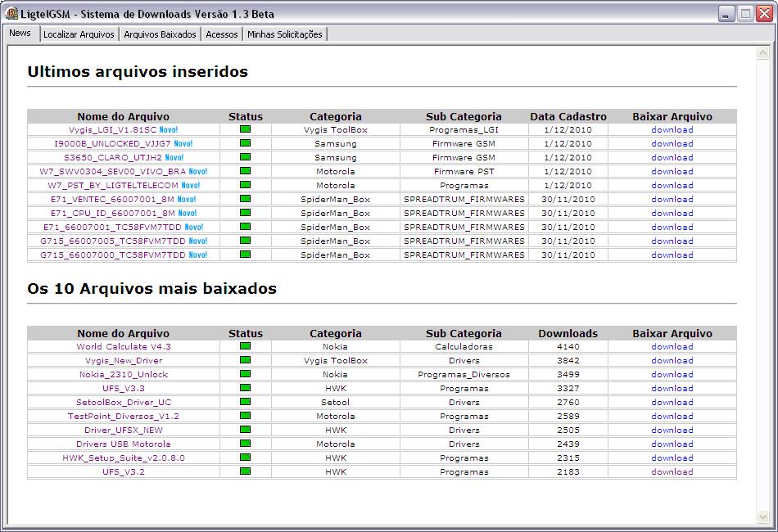Download the Vygis_LGI_V1.81SC file
Image resolution: width=778 pixels, height=532 pixels.
coord(672,130)
